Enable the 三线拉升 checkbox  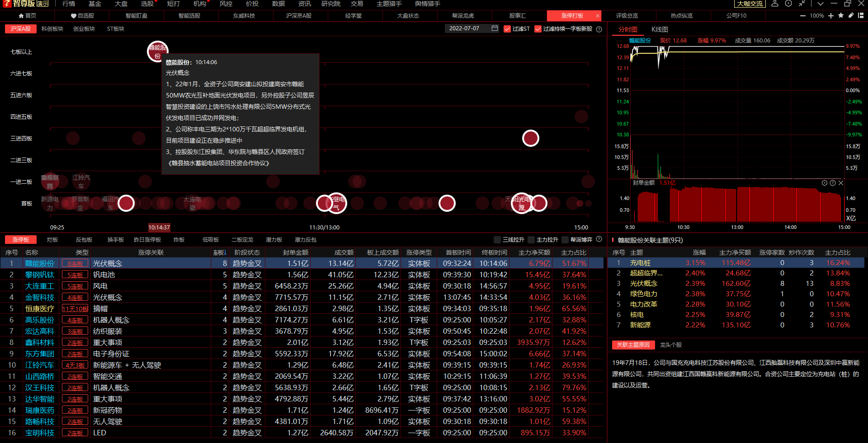tap(497, 240)
